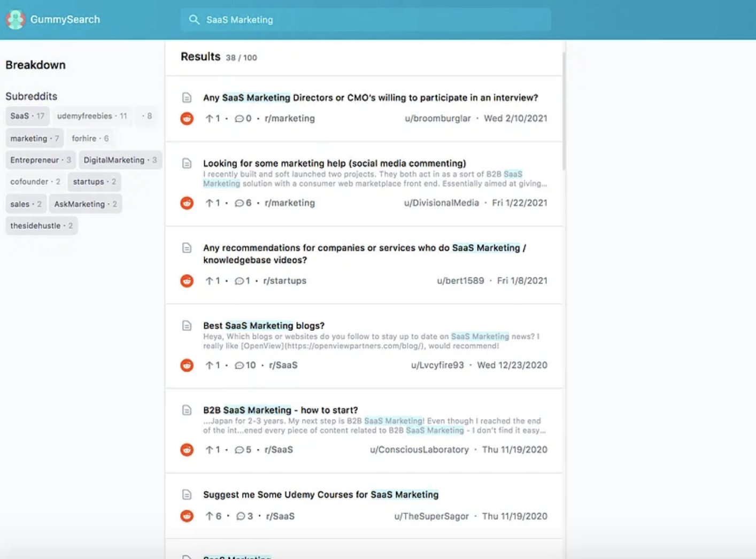The image size is (756, 559).
Task: Click r/SaaS on Lvcyfire93's post
Action: pyautogui.click(x=283, y=365)
